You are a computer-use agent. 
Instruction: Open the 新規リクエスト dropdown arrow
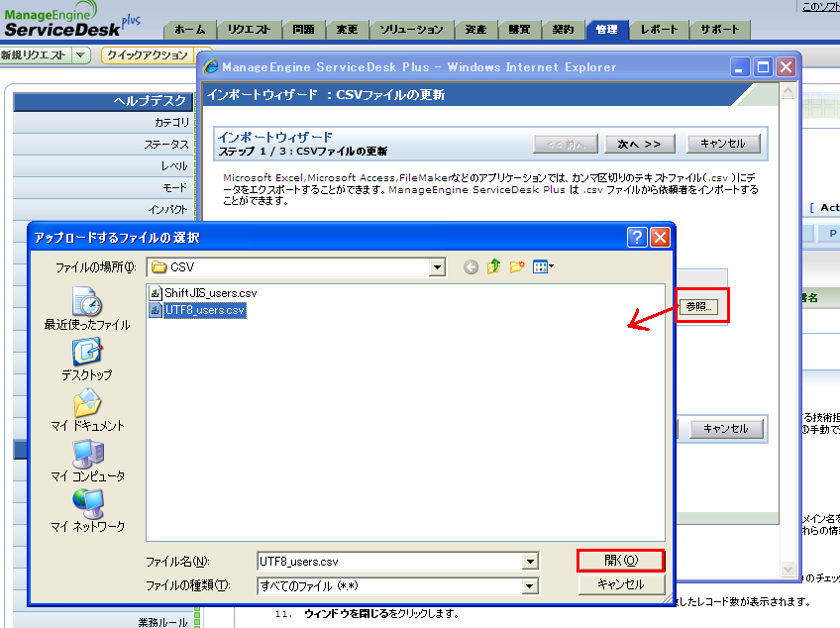click(80, 54)
